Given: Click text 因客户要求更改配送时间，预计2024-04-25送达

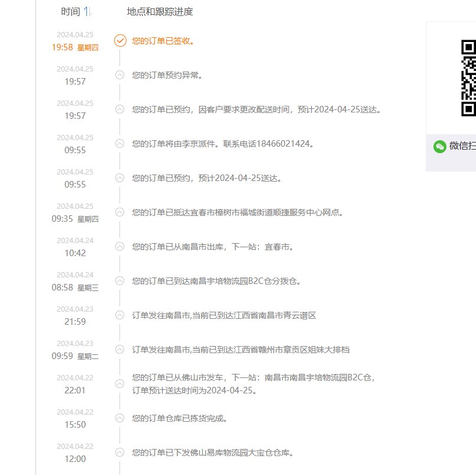Looking at the screenshot, I should [290, 109].
